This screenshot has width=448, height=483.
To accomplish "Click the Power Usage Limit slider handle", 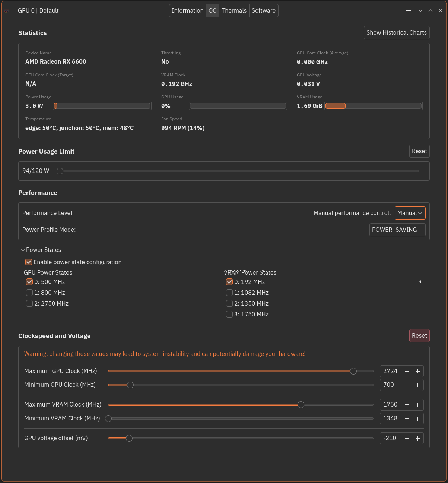I will tap(60, 171).
